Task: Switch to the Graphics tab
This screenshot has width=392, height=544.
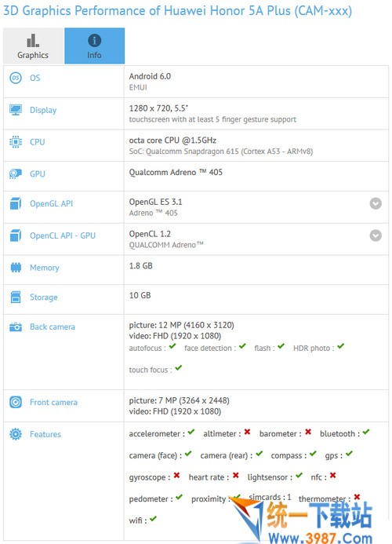Action: 33,46
